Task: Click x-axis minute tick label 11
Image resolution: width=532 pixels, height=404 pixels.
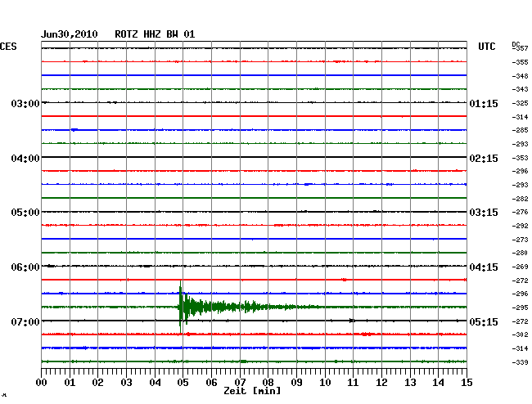Action: point(354,383)
